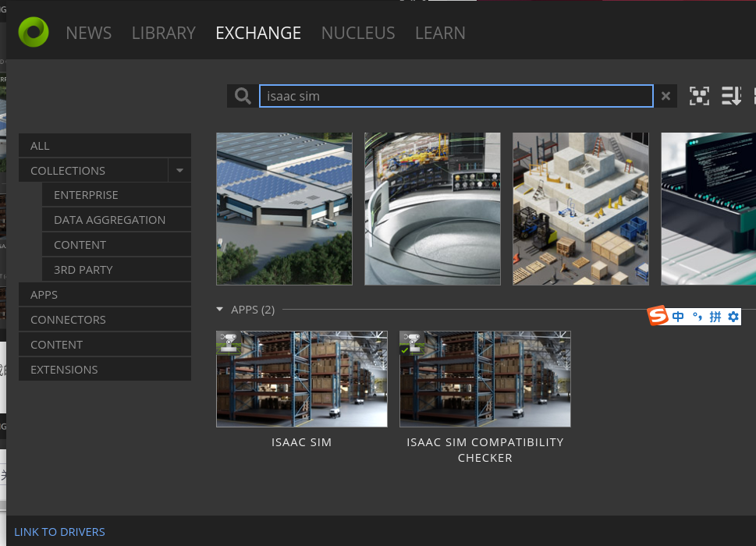Click the Sogou S input method icon
This screenshot has height=546, width=756.
(x=658, y=316)
